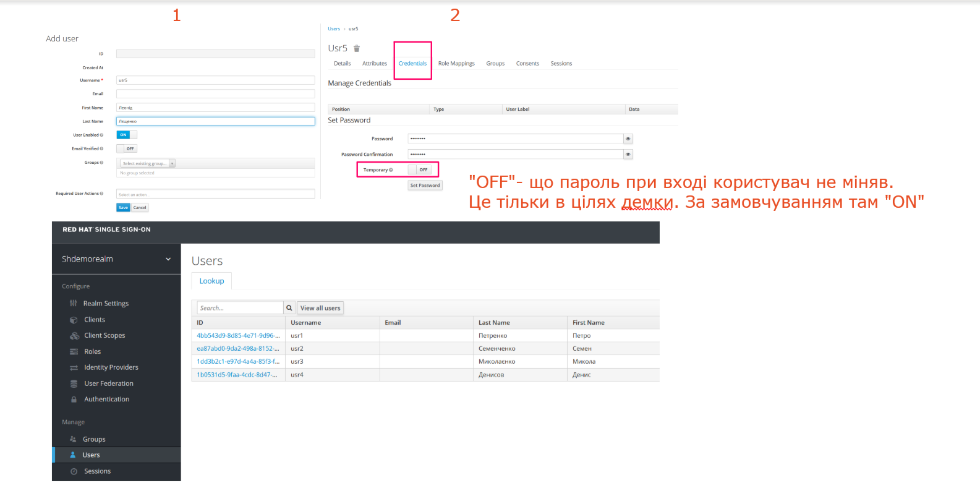
Task: Turn on the Email Verified switch
Action: [x=127, y=149]
